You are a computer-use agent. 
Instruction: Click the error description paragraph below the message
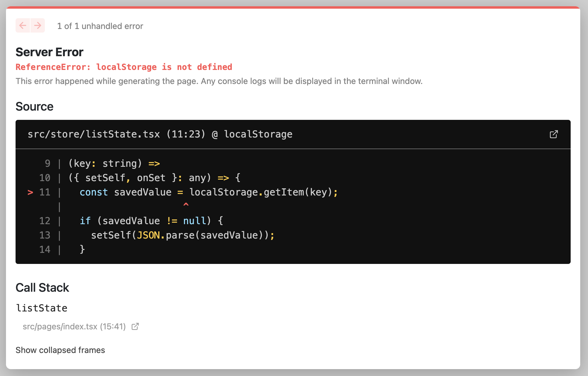click(219, 81)
